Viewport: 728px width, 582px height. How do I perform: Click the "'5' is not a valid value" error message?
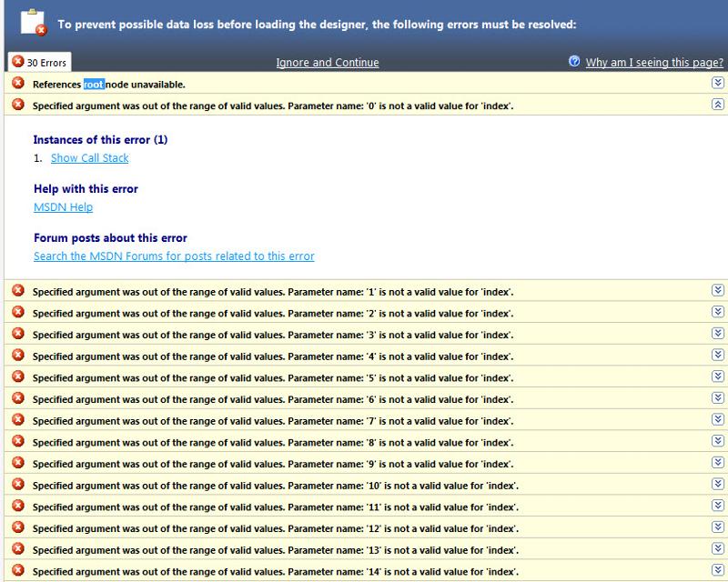click(x=273, y=377)
